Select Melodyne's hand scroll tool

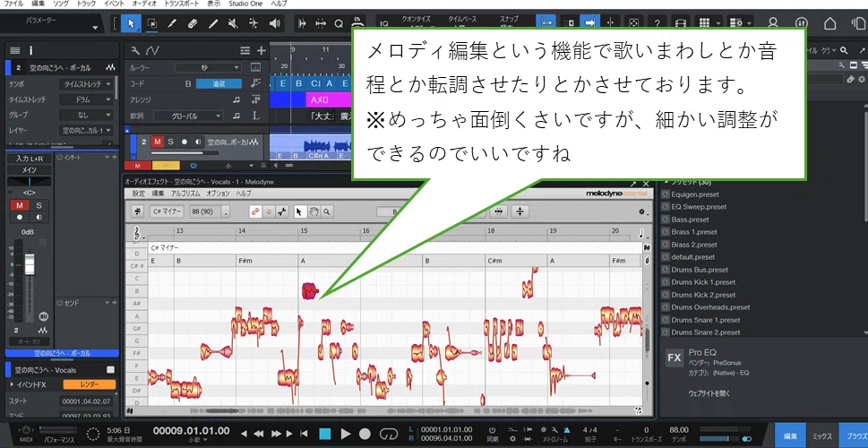coord(314,211)
